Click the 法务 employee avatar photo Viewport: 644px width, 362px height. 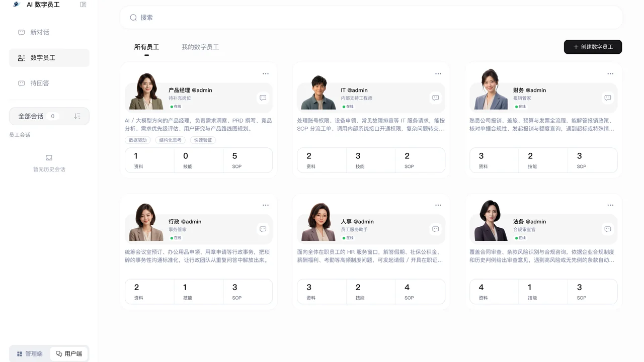coord(491,221)
